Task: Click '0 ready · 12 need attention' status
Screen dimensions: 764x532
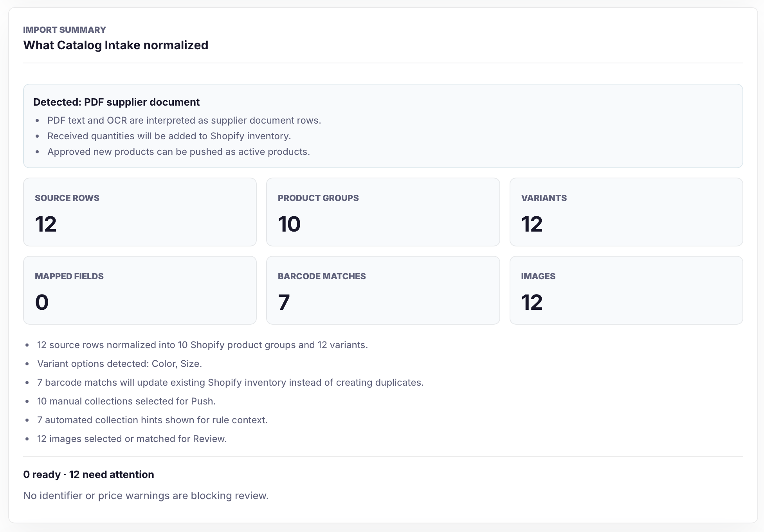Action: 88,474
